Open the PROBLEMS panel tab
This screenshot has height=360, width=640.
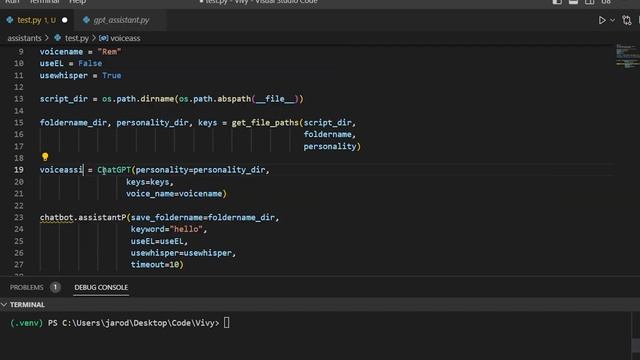point(27,287)
